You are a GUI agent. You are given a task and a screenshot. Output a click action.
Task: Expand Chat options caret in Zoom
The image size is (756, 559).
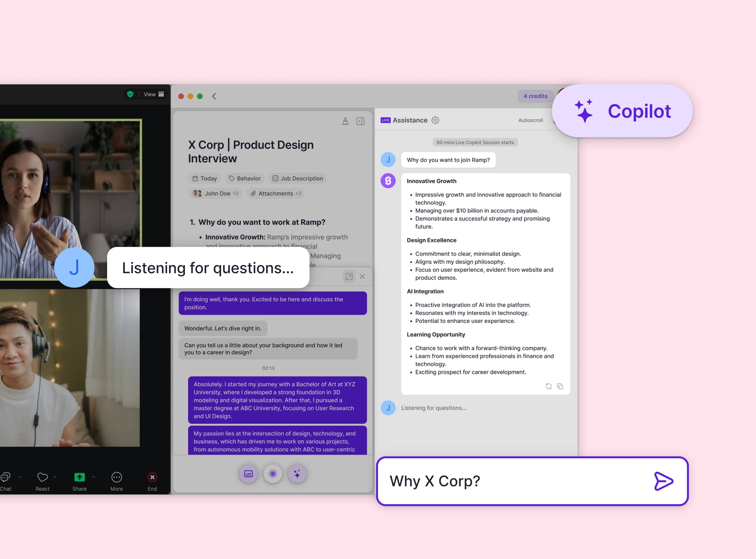[x=19, y=477]
